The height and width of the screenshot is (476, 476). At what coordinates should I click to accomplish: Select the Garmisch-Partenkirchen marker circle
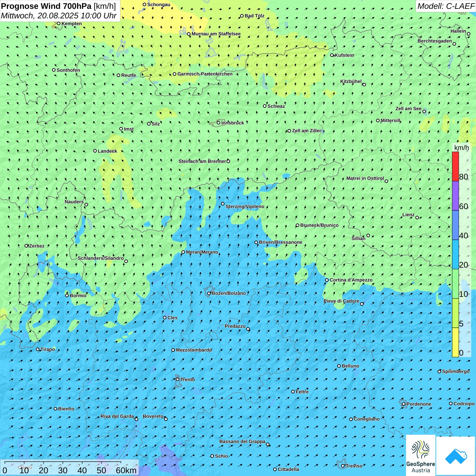[x=174, y=74]
